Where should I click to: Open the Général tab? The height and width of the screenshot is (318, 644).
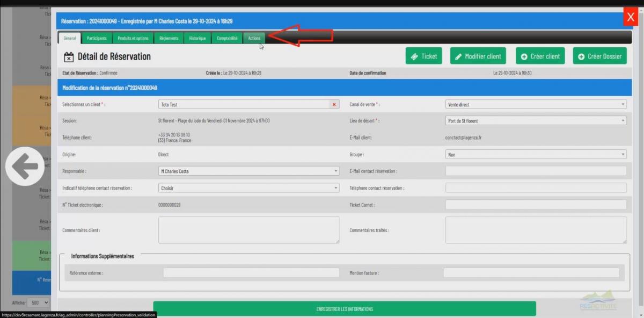pyautogui.click(x=70, y=38)
